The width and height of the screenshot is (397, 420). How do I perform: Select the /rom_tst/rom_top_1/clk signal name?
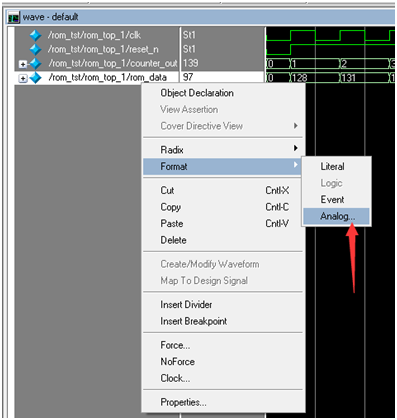tap(94, 35)
